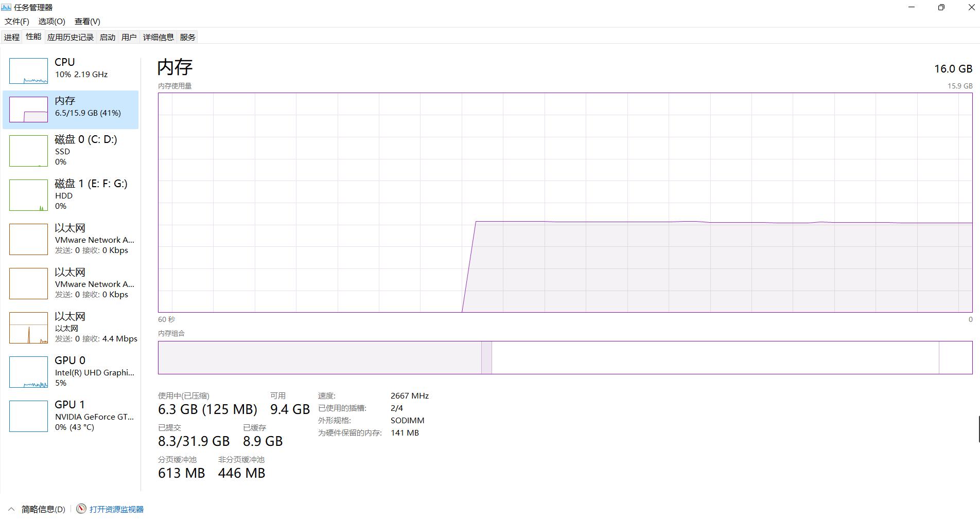Switch to the 启动 tab
The height and width of the screenshot is (523, 980).
[108, 37]
